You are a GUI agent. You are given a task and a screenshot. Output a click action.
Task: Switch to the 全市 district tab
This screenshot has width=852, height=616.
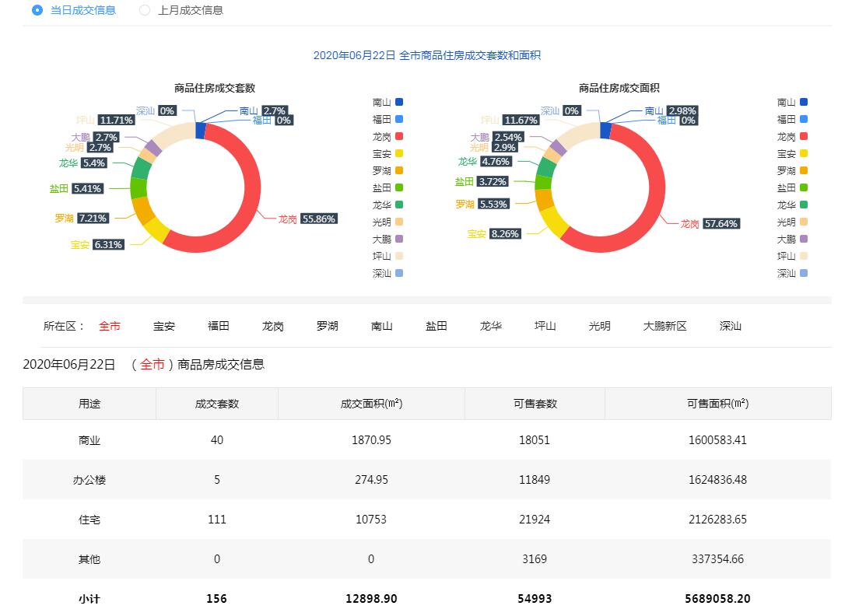110,326
